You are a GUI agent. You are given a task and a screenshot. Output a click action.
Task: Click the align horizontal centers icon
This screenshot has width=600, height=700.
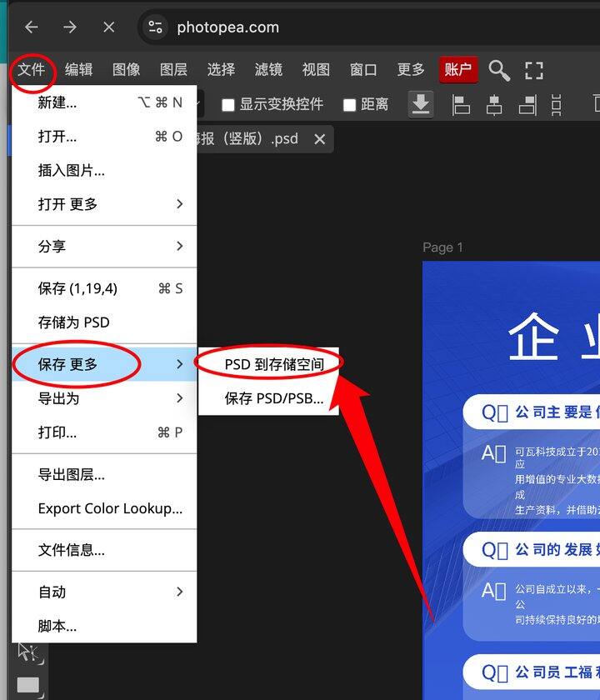pos(494,104)
